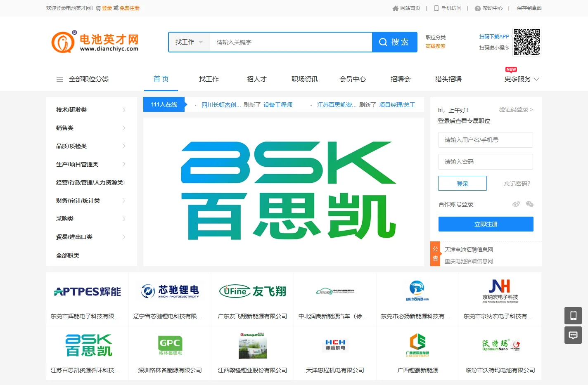Click the 电池英才网 site logo
This screenshot has width=588, height=385.
pos(95,42)
